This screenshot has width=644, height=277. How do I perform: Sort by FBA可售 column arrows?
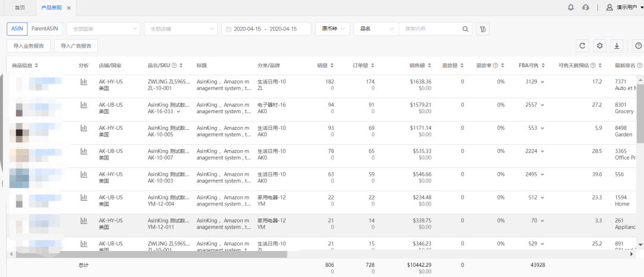coord(543,66)
